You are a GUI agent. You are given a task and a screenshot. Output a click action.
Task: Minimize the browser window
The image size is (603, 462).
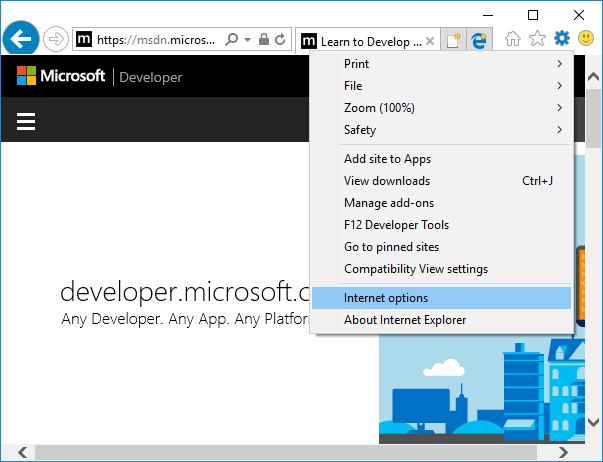[488, 15]
